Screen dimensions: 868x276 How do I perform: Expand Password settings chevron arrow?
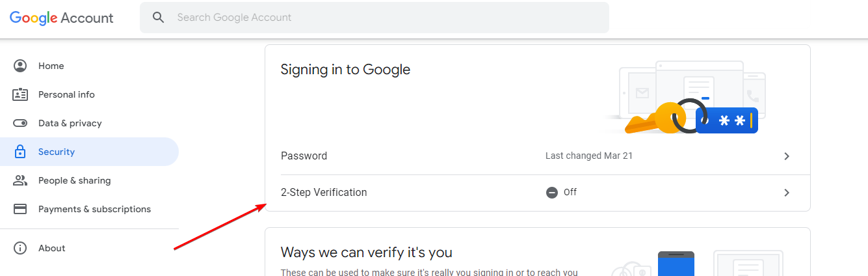[787, 156]
